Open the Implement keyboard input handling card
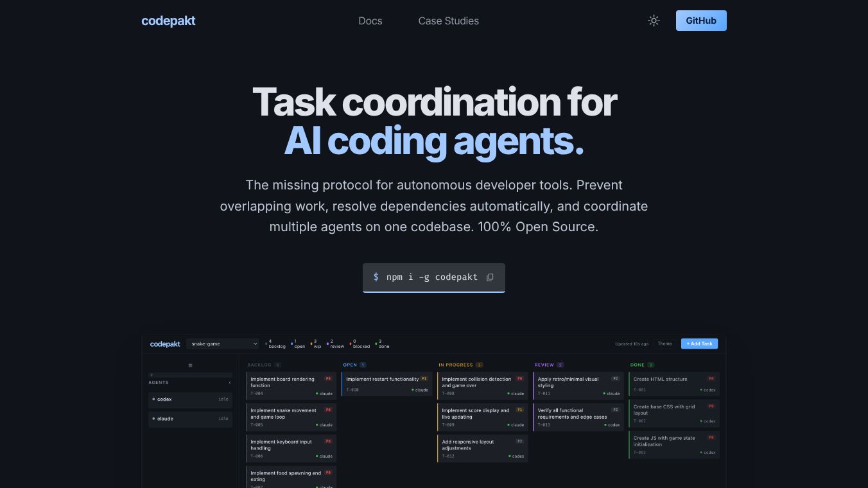This screenshot has height=488, width=868. pyautogui.click(x=291, y=448)
